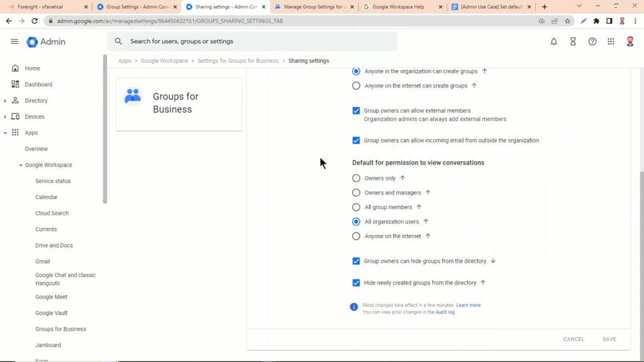Click the site lock icon in address bar
Image resolution: width=644 pixels, height=362 pixels.
(x=50, y=21)
